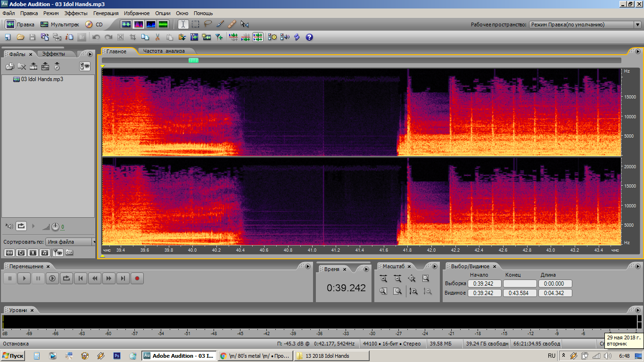Switch to Waveform display view
Image resolution: width=644 pixels, height=362 pixels.
[x=126, y=24]
